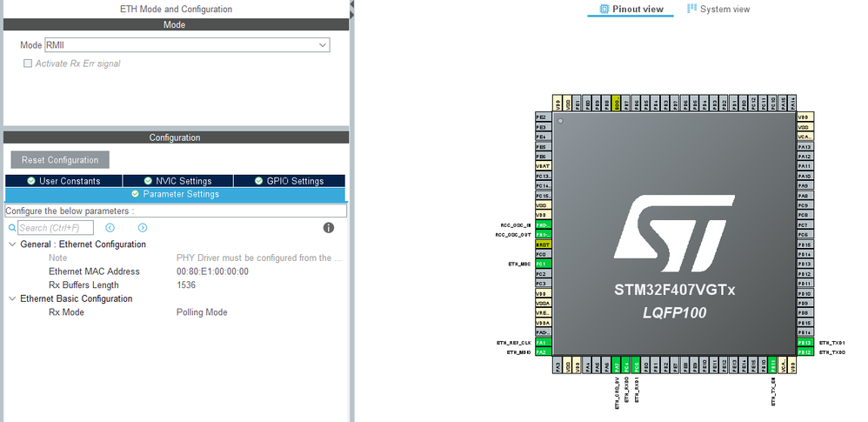Click the ETH_CRS_DV signal label
Viewport: 868px width, 422px height.
click(617, 393)
